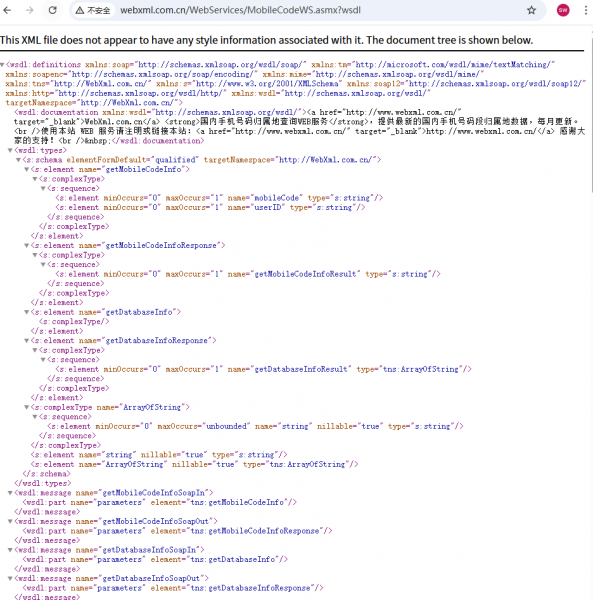This screenshot has height=600, width=593.
Task: Collapse sequence under ArrayOfString complexType
Action: 35,417
